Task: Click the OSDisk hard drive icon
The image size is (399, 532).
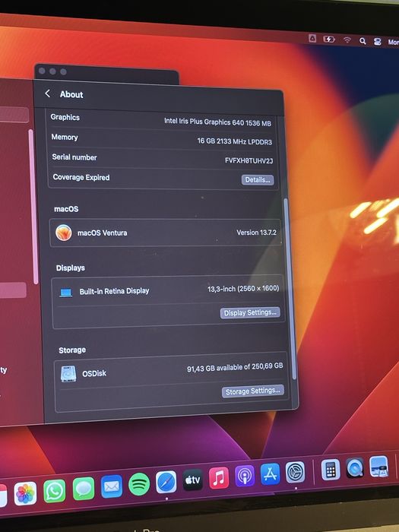Action: click(68, 374)
